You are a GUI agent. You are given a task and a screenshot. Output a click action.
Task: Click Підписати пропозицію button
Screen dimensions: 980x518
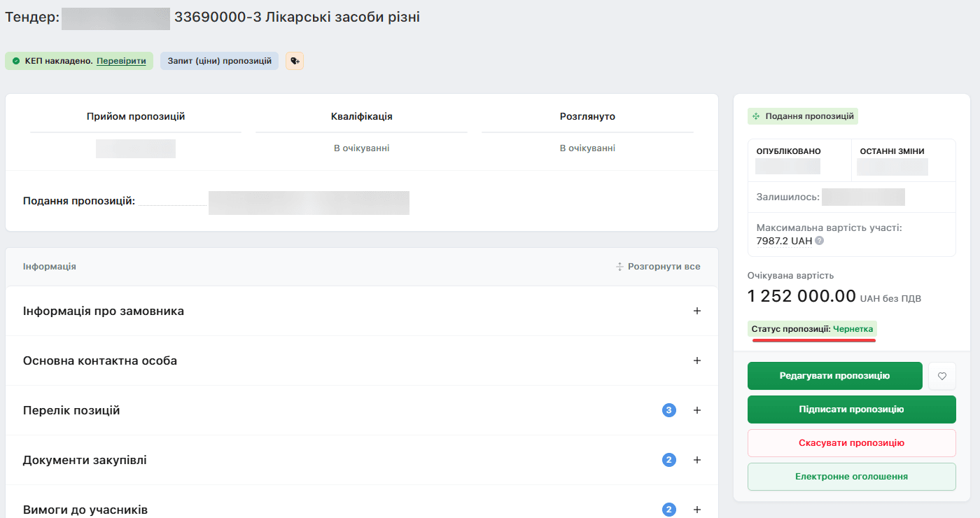[852, 409]
